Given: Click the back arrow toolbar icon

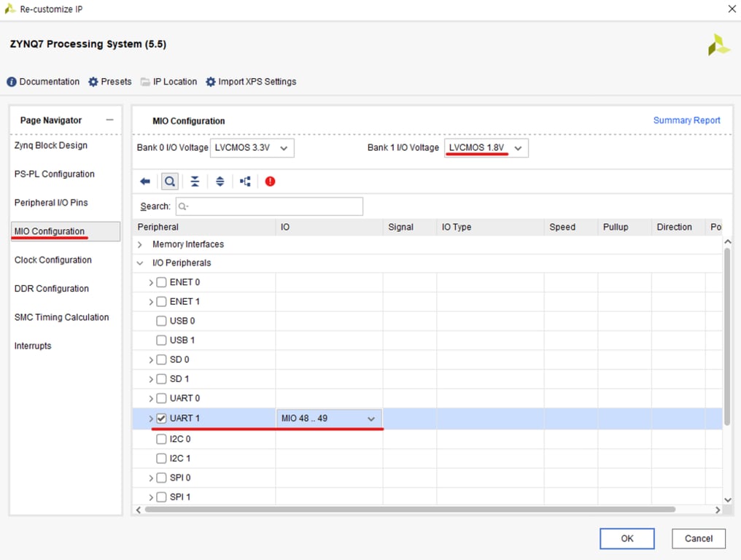Looking at the screenshot, I should (x=145, y=182).
